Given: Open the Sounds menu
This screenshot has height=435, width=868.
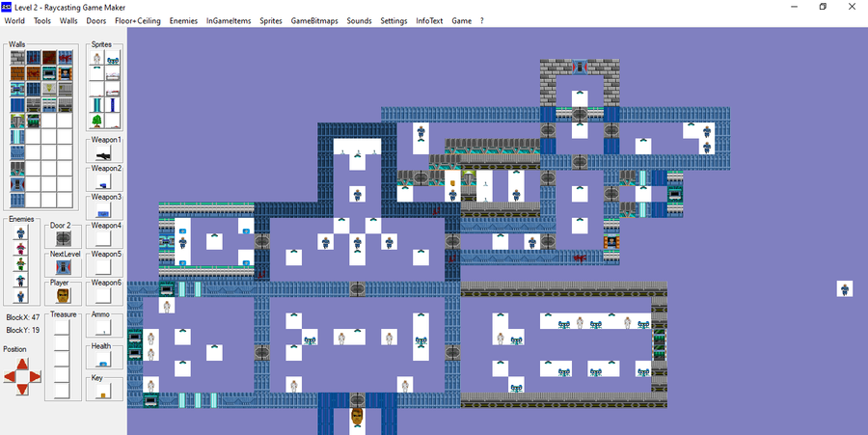Looking at the screenshot, I should pyautogui.click(x=360, y=20).
